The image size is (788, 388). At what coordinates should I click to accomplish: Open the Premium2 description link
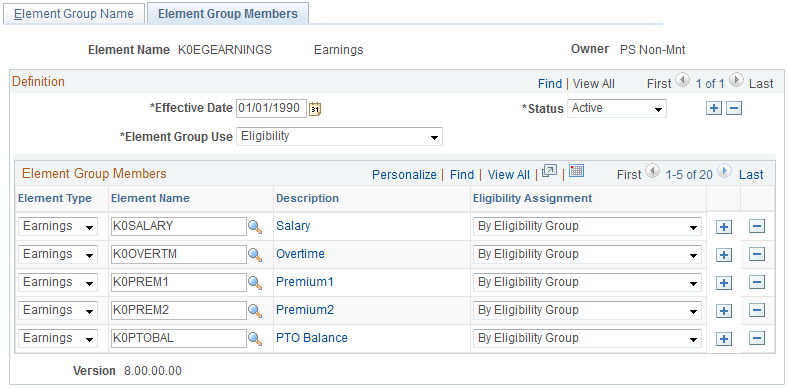coord(305,310)
